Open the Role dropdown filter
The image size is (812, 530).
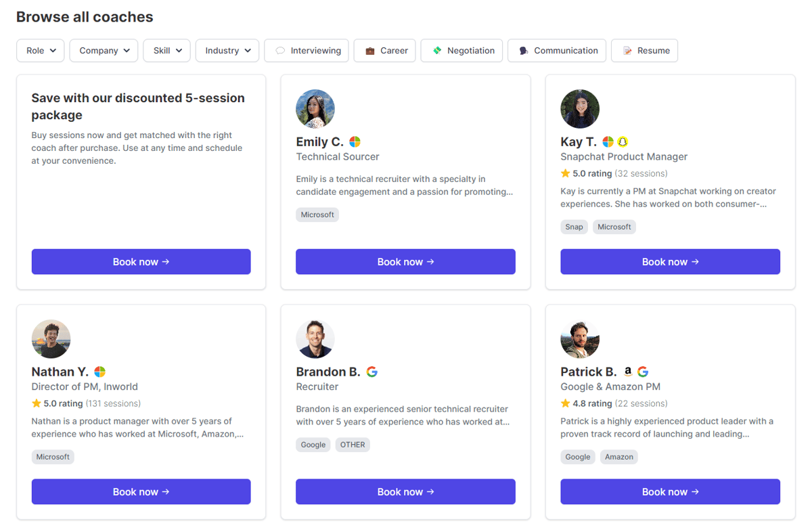point(41,51)
